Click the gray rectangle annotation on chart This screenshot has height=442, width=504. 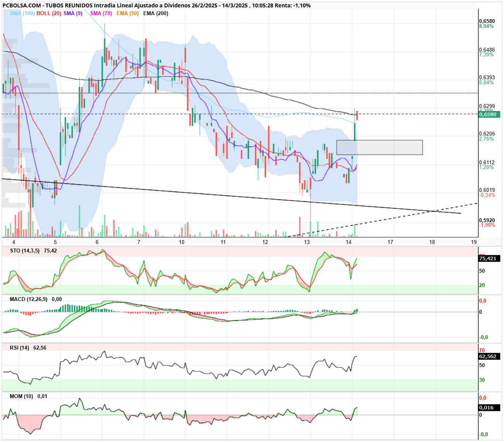click(x=379, y=147)
